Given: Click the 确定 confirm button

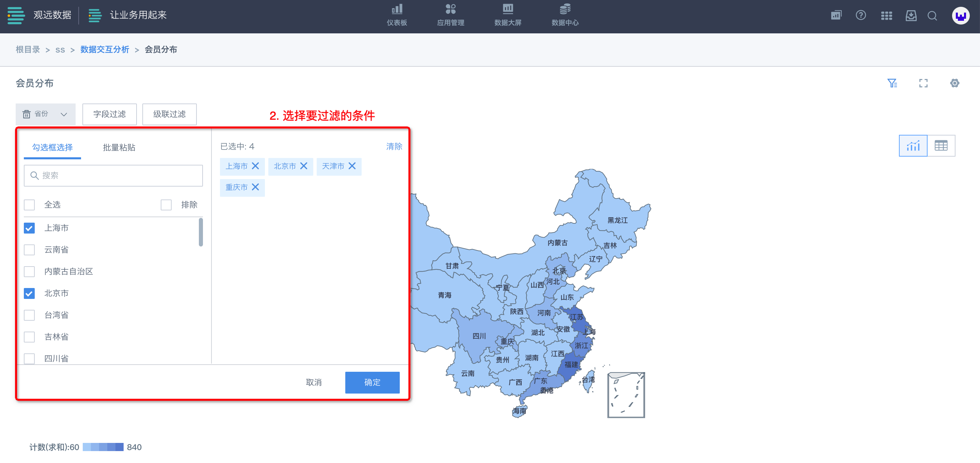Looking at the screenshot, I should point(372,382).
